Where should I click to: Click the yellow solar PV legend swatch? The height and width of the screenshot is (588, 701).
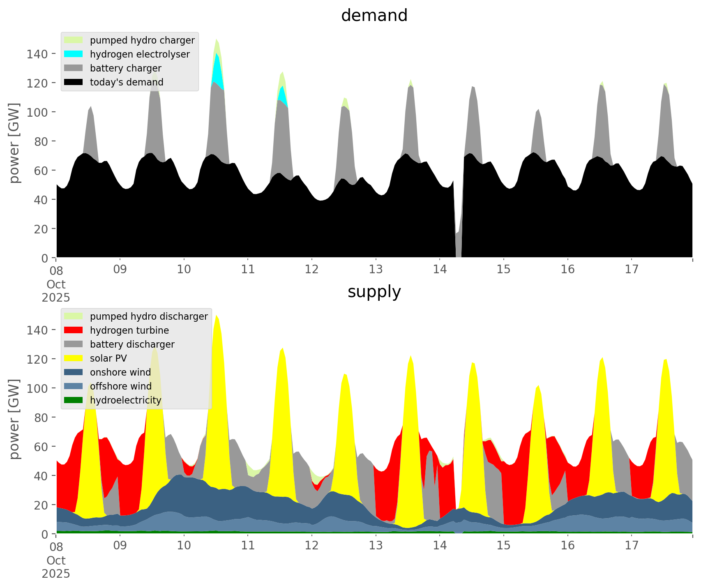[x=74, y=358]
